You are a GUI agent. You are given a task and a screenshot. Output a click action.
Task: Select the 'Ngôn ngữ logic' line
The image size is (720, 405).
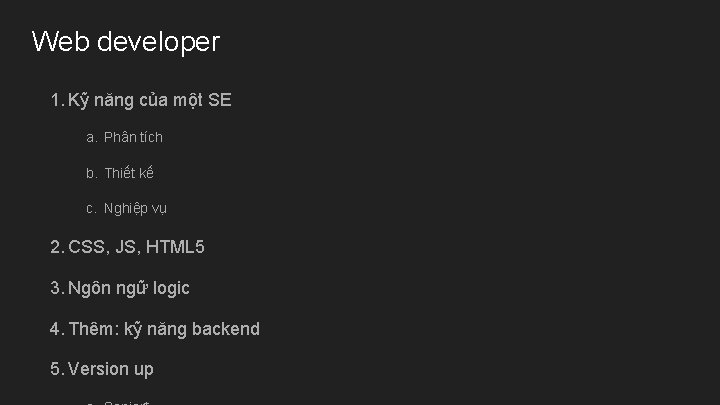pyautogui.click(x=129, y=288)
